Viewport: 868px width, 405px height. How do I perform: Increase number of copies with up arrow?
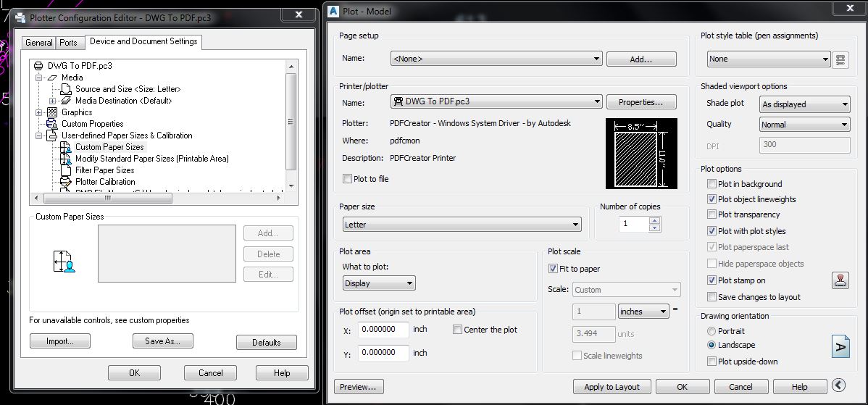coord(654,220)
